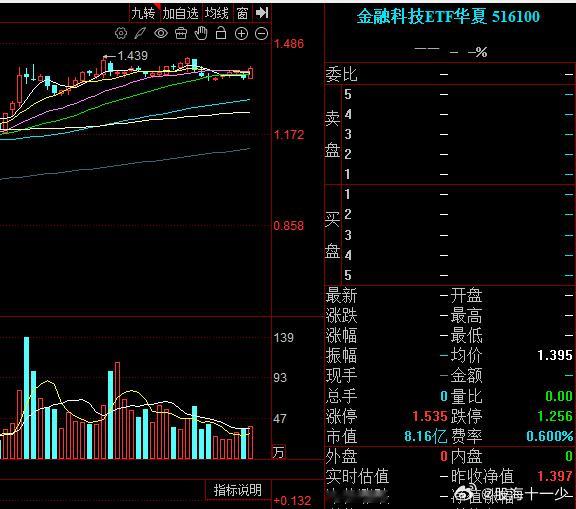Viewport: 576px width, 509px height.
Task: Click the +0.132 indicator value
Action: pyautogui.click(x=292, y=501)
